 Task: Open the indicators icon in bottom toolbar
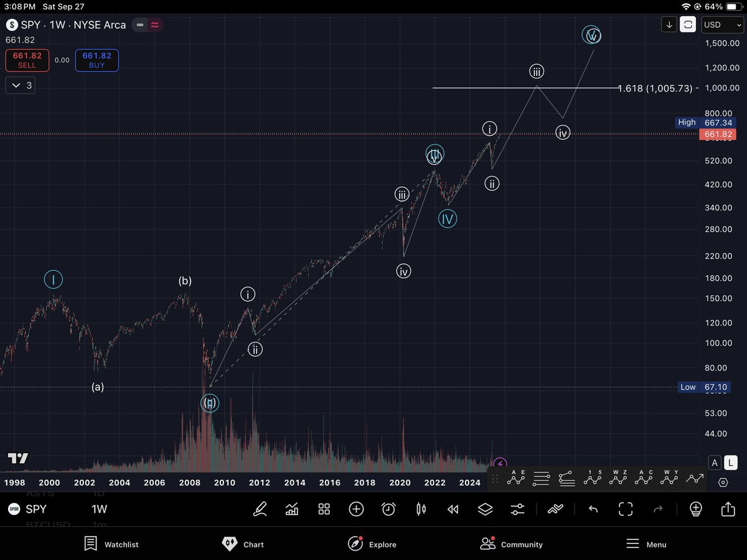[x=291, y=509]
